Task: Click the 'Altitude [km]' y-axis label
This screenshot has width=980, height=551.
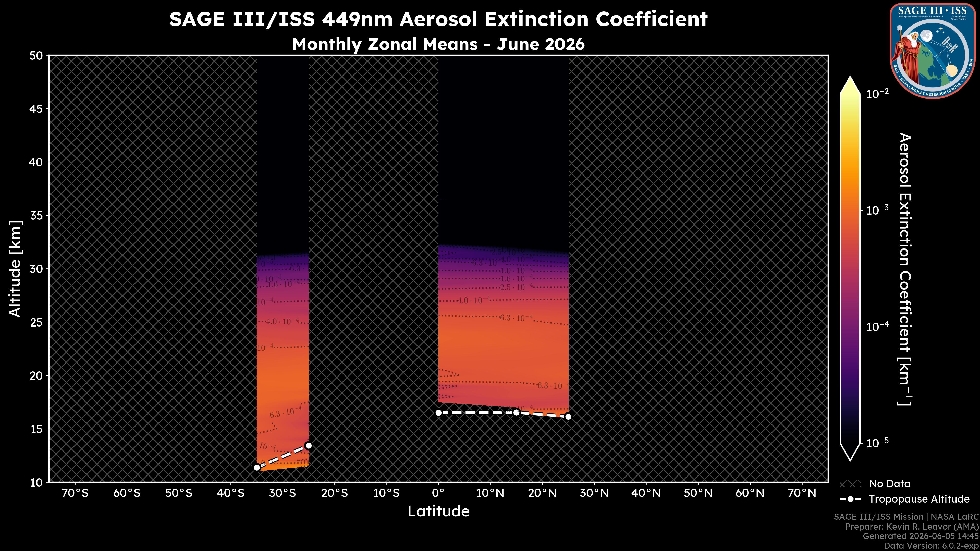Action: [15, 268]
